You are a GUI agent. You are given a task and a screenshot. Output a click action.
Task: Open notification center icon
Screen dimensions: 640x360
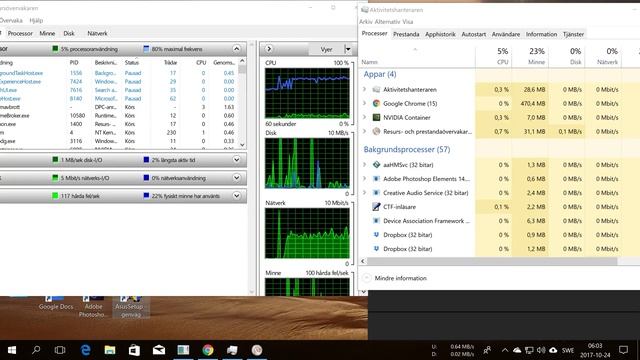623,350
